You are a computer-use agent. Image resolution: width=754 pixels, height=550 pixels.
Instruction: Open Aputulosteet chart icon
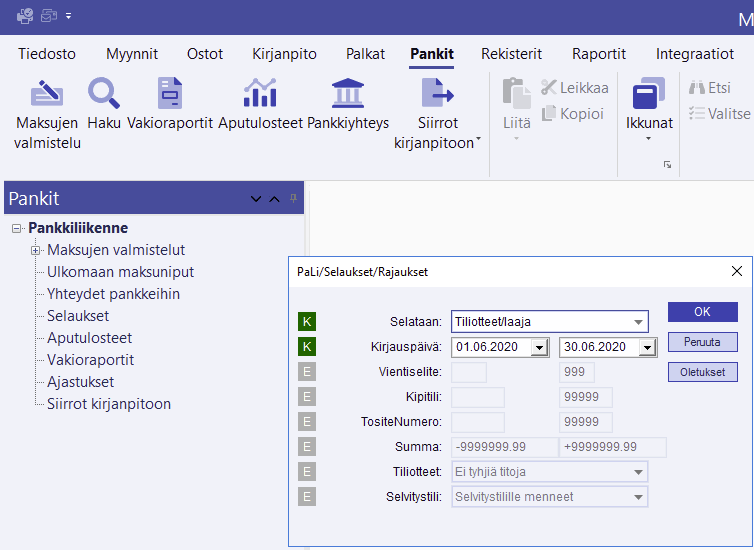(x=260, y=94)
